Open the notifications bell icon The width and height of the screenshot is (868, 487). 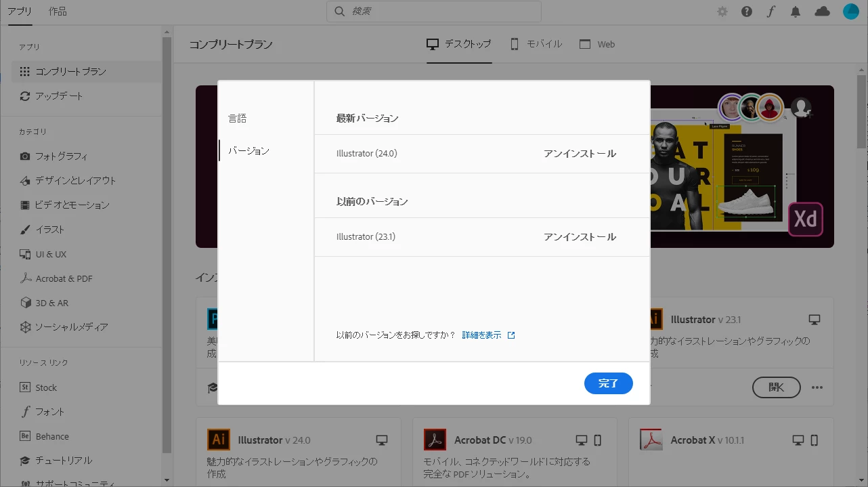point(796,12)
